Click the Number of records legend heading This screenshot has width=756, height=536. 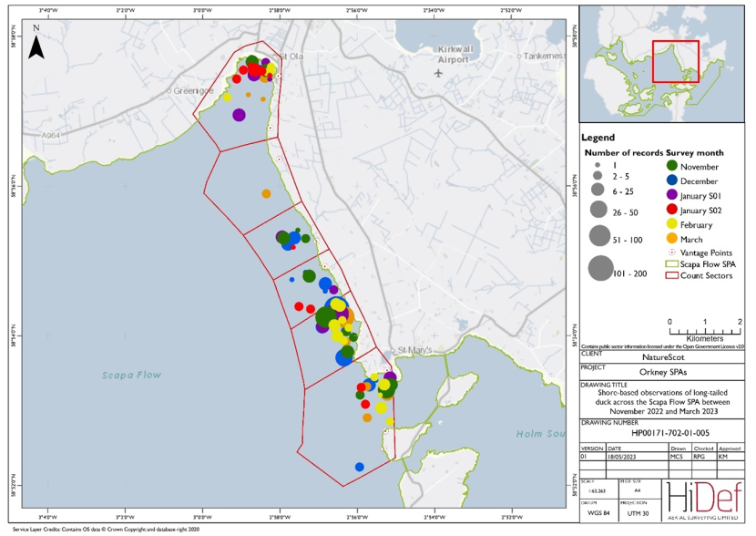click(624, 152)
